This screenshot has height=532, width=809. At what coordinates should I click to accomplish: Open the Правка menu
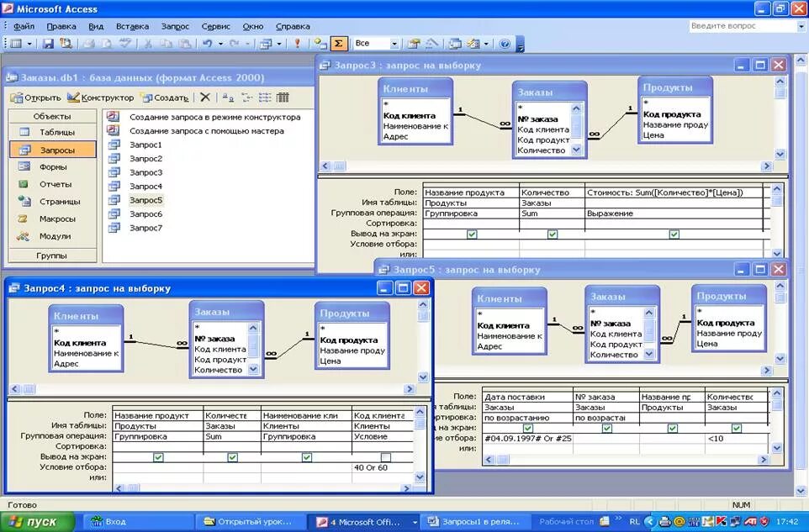tap(61, 26)
